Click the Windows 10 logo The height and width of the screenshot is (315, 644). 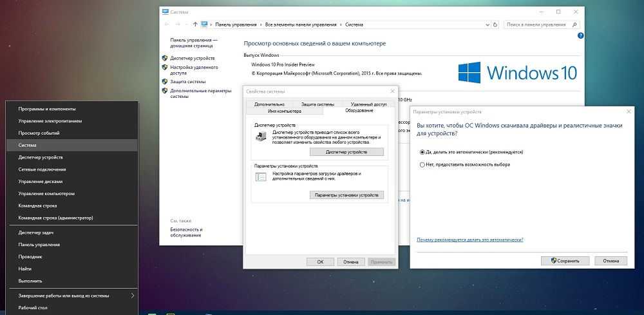pyautogui.click(x=518, y=73)
